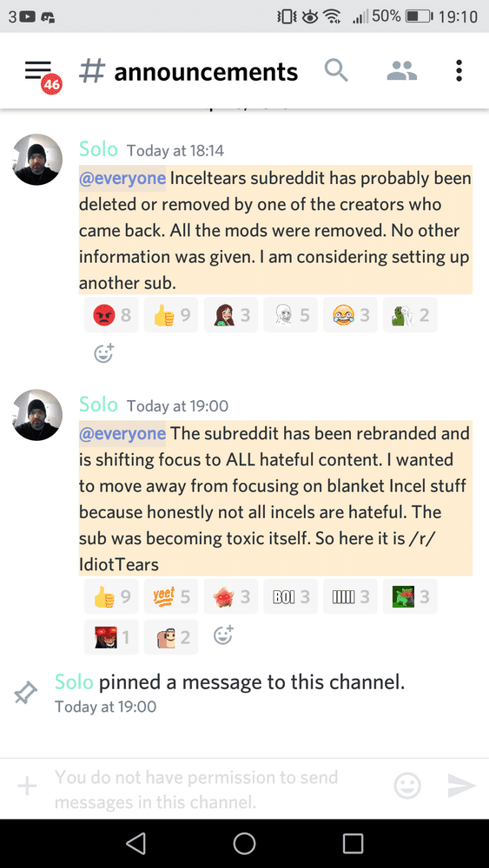Viewport: 489px width, 868px height.
Task: Tap the plus attachment icon
Action: 27,785
